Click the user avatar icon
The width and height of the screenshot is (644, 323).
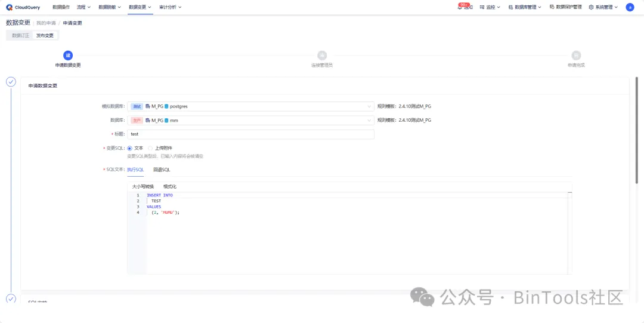point(630,7)
